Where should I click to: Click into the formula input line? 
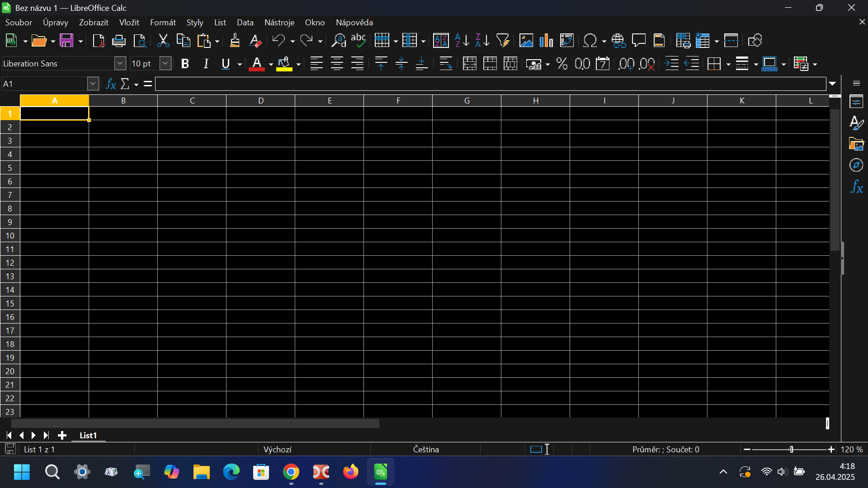491,84
